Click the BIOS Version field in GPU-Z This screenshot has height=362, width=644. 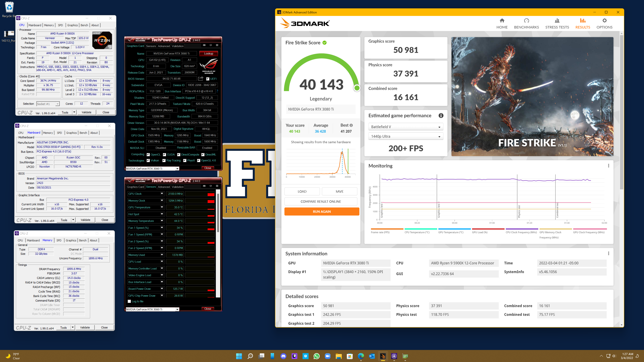click(171, 79)
